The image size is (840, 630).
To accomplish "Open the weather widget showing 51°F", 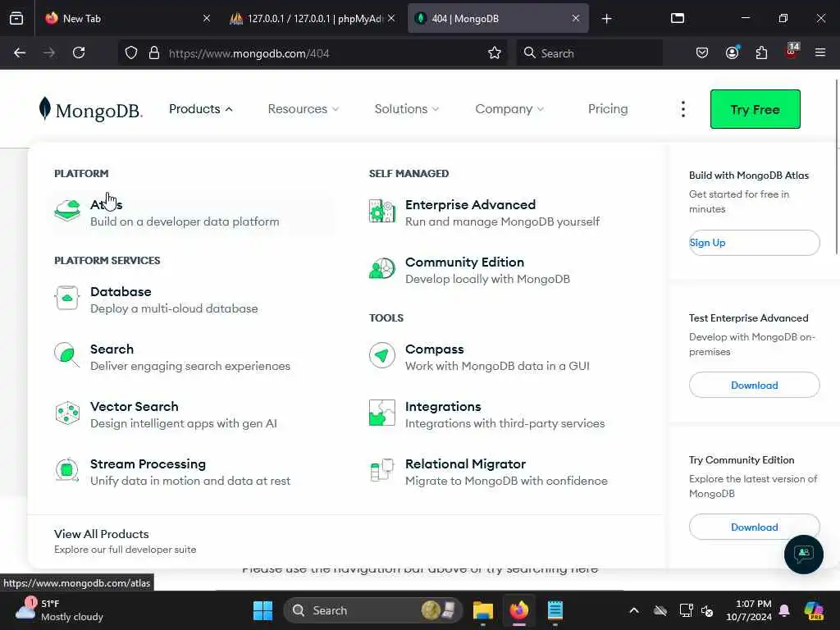I will [x=59, y=610].
